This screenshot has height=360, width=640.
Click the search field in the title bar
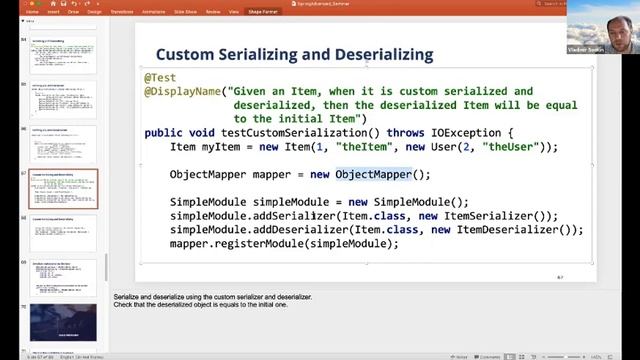[551, 4]
